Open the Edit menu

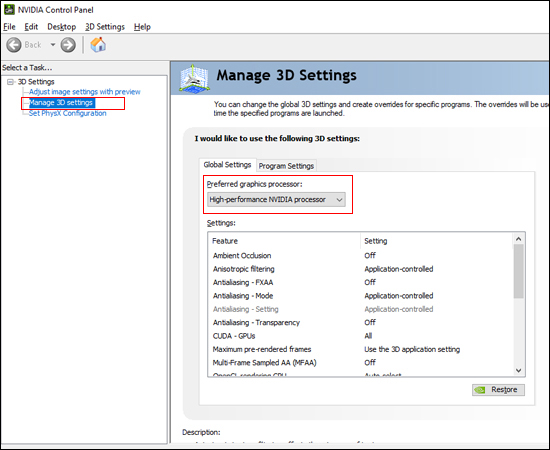pos(31,27)
